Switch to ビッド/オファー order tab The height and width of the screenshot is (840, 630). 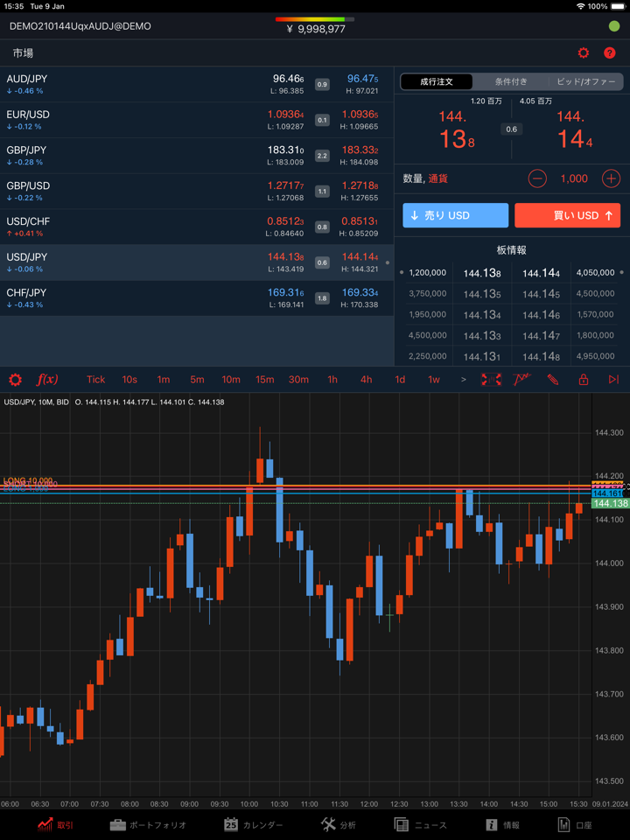point(585,81)
